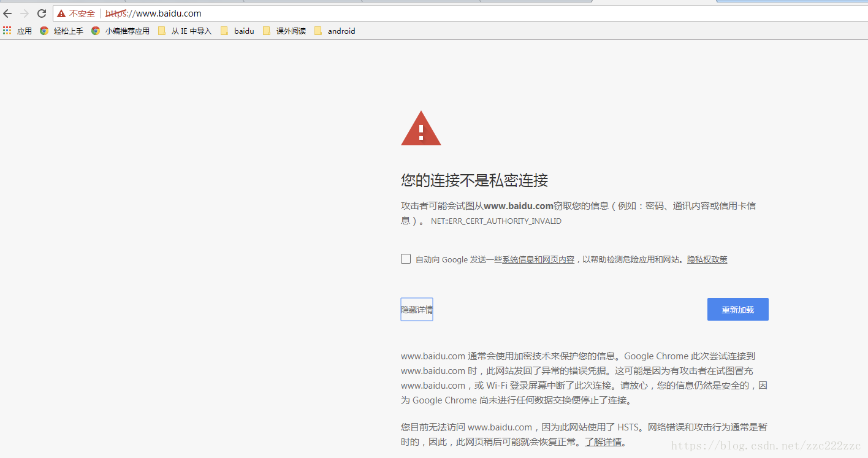Click the browser back arrow
Viewport: 868px width, 458px height.
pyautogui.click(x=7, y=13)
